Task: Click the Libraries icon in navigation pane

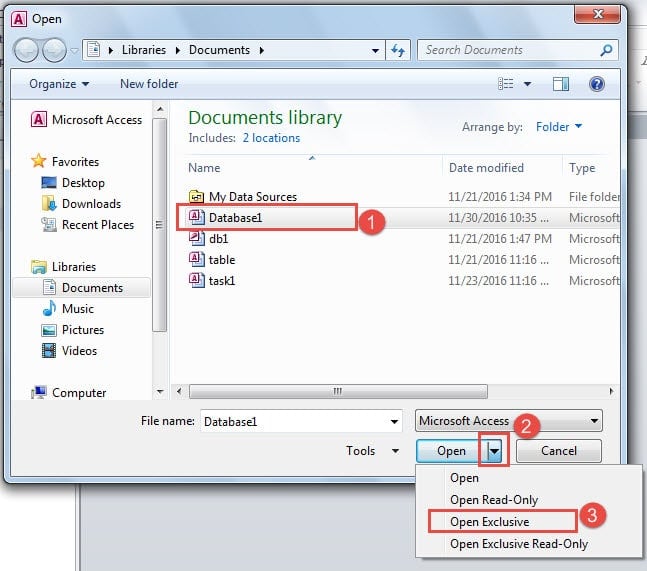Action: click(x=38, y=267)
